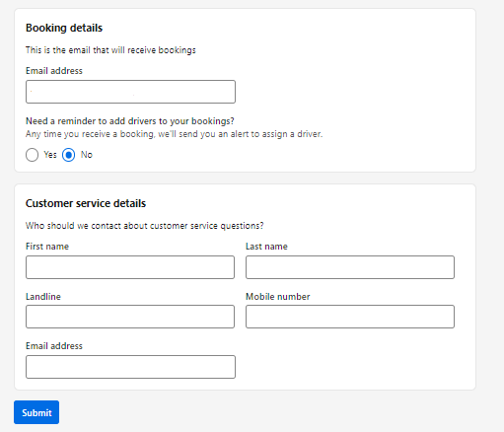This screenshot has width=504, height=432.
Task: Click the reminder question text
Action: (130, 121)
